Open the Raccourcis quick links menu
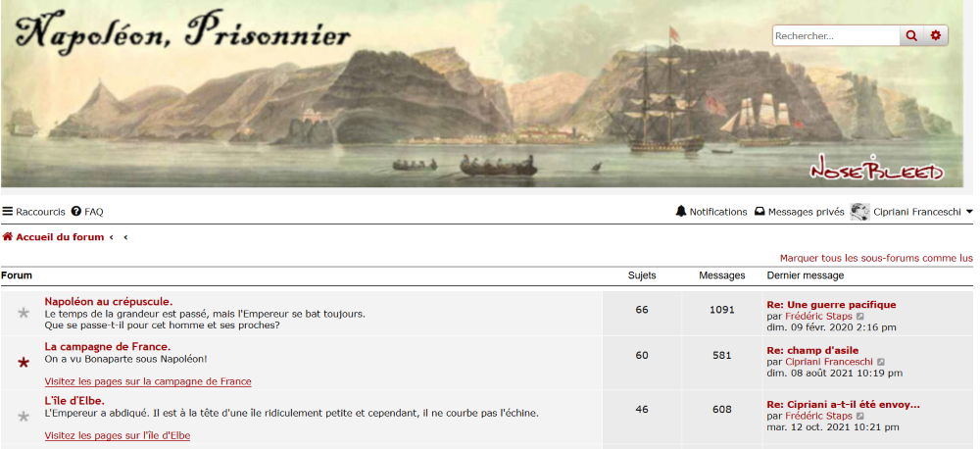 33,212
